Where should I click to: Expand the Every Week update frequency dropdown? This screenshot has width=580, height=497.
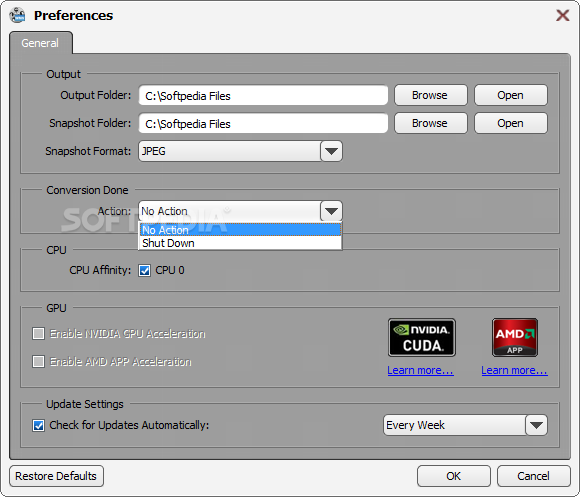coord(536,425)
